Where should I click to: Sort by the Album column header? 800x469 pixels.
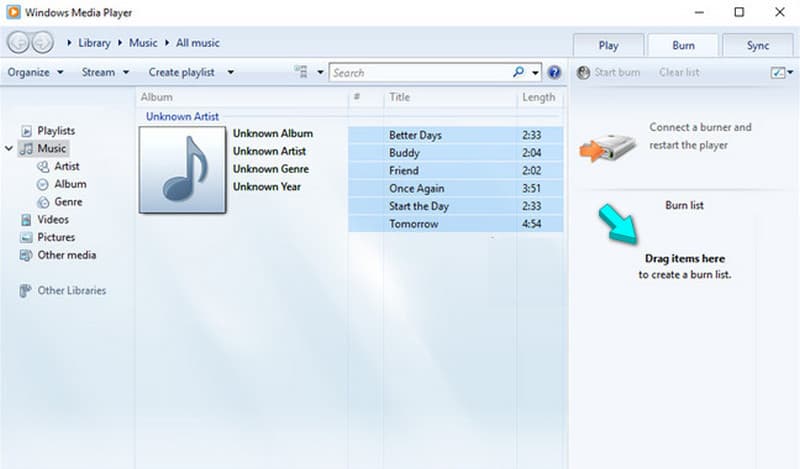click(x=157, y=97)
